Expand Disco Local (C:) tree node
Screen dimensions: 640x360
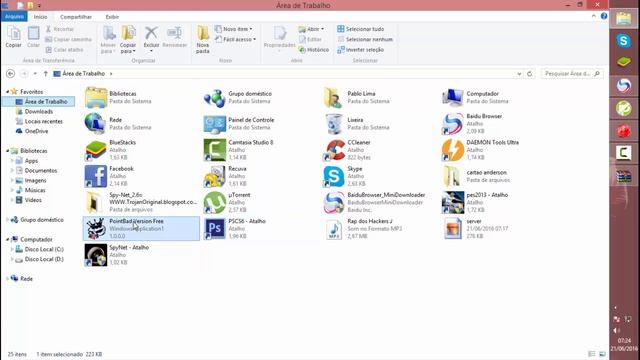pos(12,249)
